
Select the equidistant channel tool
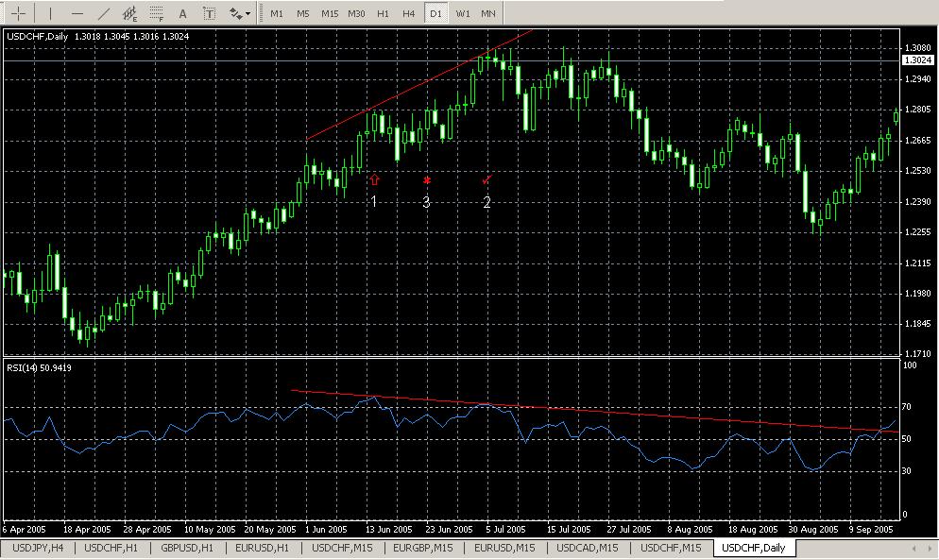(x=130, y=13)
